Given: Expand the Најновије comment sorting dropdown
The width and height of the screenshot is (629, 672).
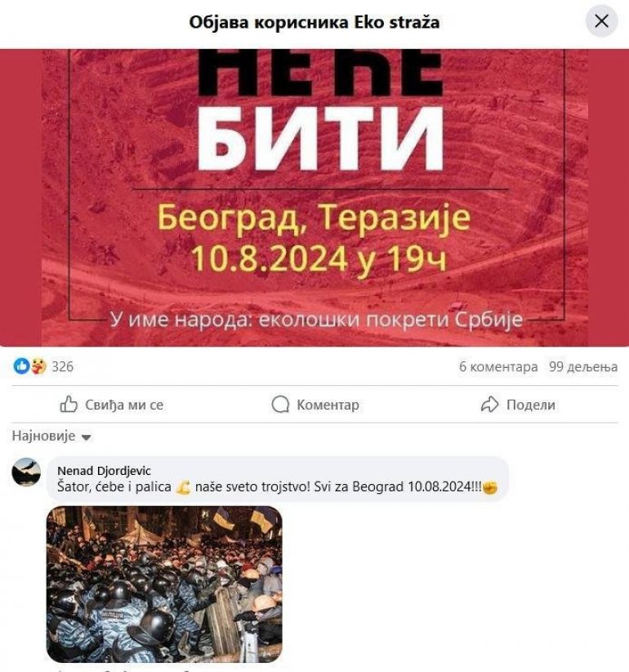Looking at the screenshot, I should click(x=51, y=437).
